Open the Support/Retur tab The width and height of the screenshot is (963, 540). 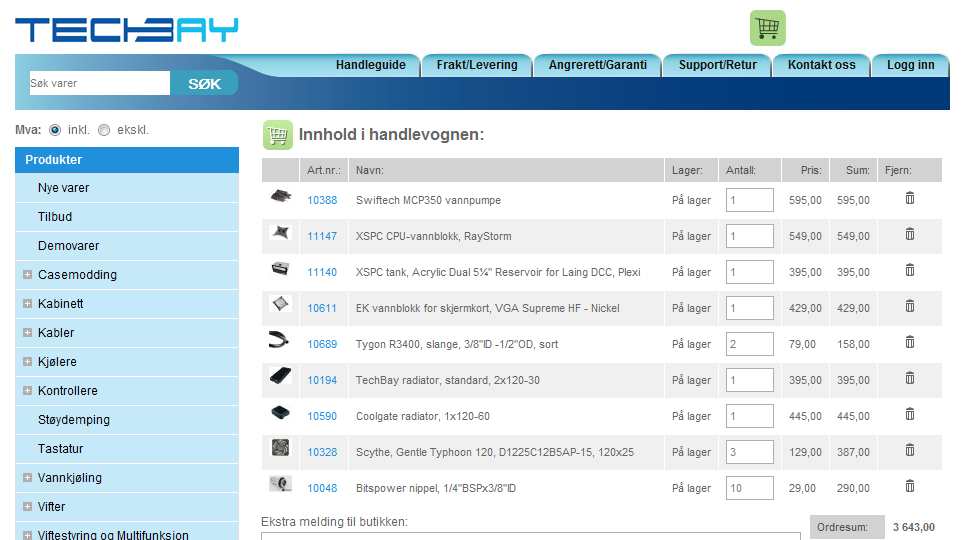click(717, 65)
